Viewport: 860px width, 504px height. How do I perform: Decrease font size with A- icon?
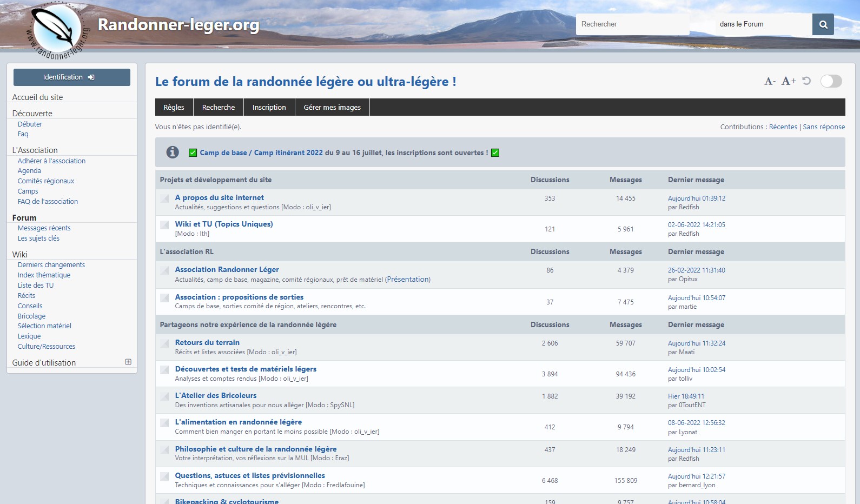click(770, 81)
